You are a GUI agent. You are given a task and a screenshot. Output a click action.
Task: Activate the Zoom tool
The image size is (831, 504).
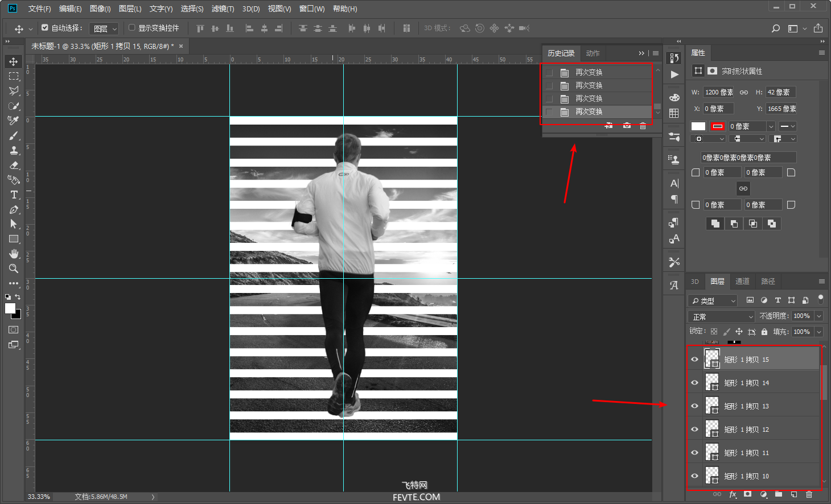[x=14, y=268]
